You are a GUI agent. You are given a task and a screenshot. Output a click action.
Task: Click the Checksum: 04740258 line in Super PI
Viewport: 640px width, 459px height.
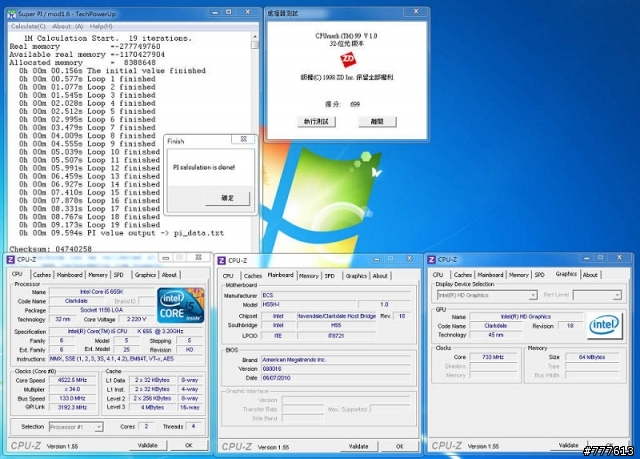[x=51, y=249]
